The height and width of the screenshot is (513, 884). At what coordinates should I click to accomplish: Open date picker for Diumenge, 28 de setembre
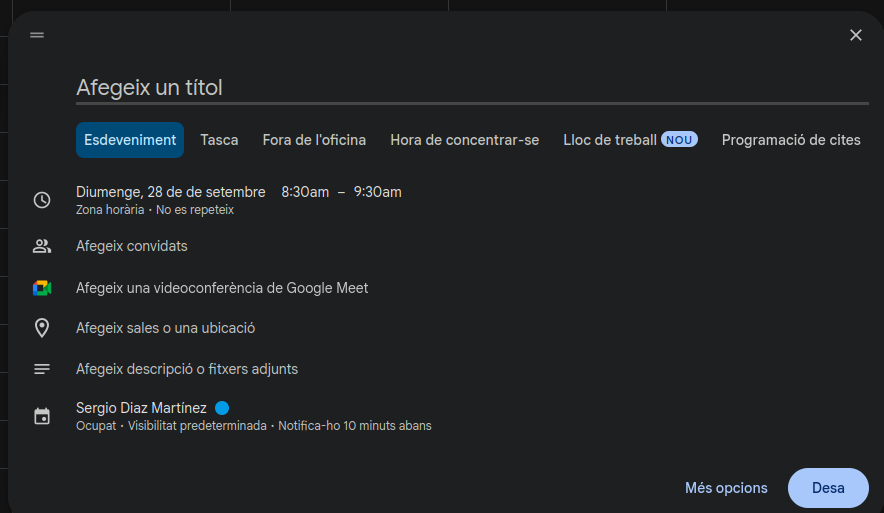coord(171,192)
